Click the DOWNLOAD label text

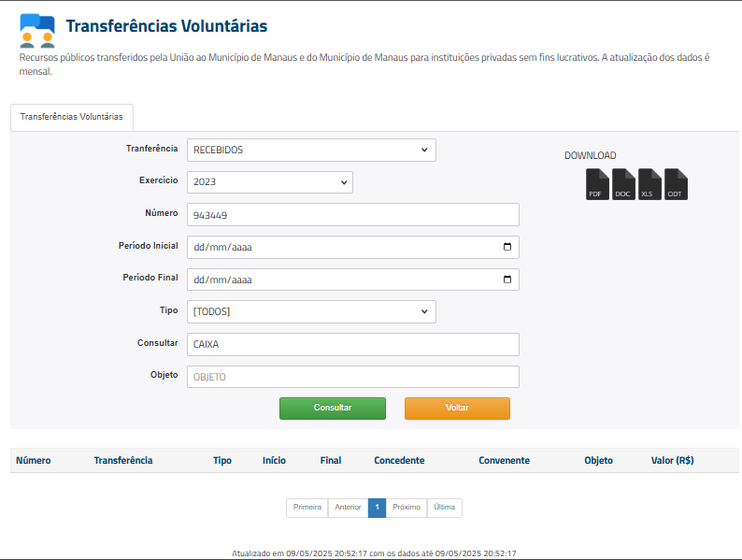(x=590, y=156)
